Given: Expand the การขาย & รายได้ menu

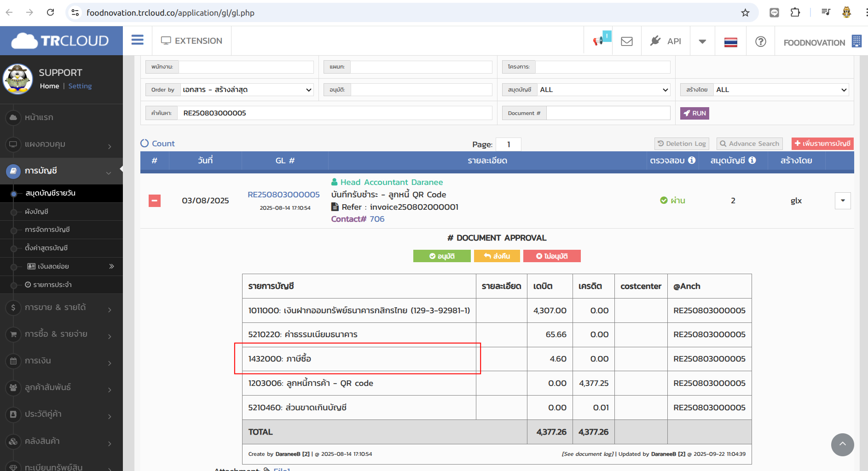Looking at the screenshot, I should point(62,308).
